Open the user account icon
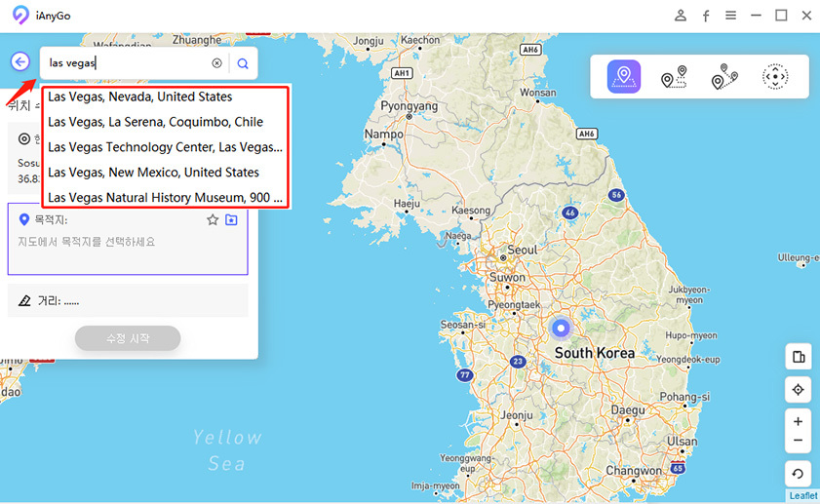820x504 pixels. [680, 16]
